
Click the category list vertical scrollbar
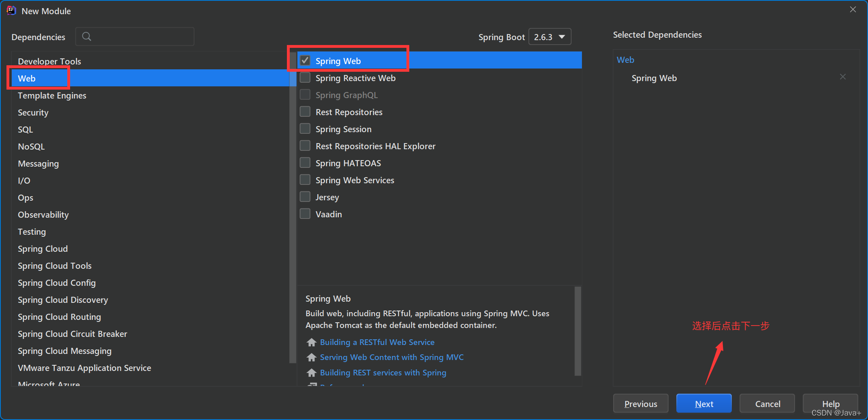pos(293,207)
